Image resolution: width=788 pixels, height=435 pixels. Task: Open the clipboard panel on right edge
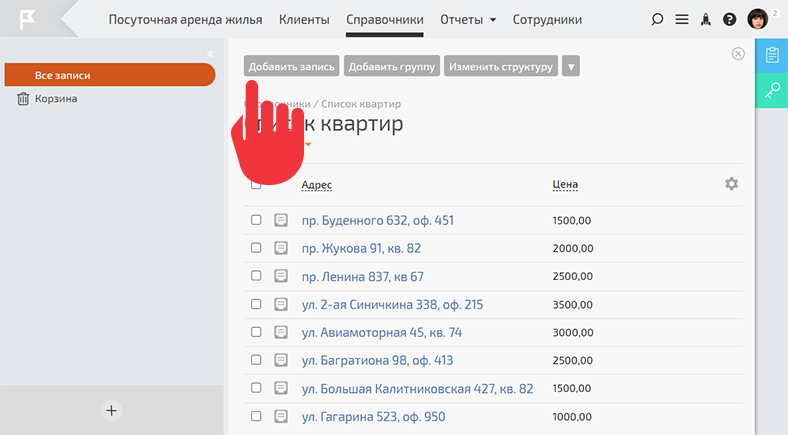[x=772, y=55]
